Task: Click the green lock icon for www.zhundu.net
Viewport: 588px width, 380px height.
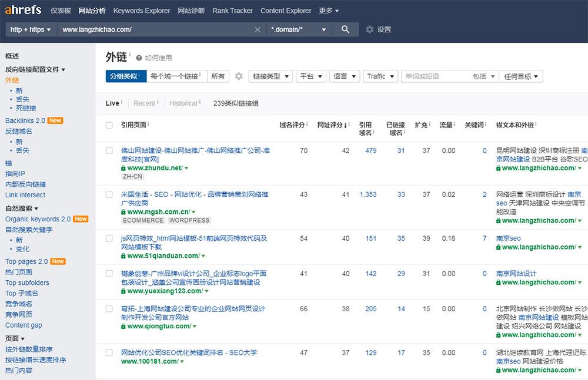Action: click(123, 168)
